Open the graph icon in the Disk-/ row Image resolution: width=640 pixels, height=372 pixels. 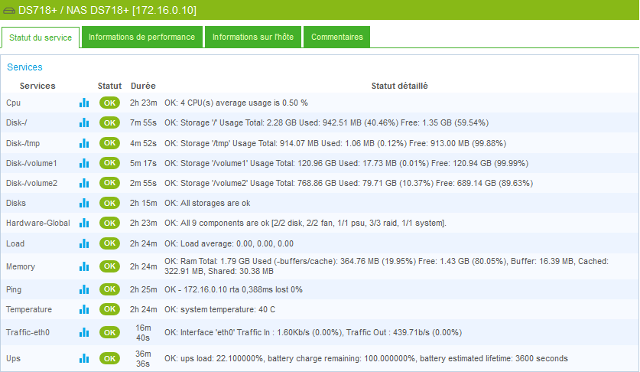(x=84, y=123)
